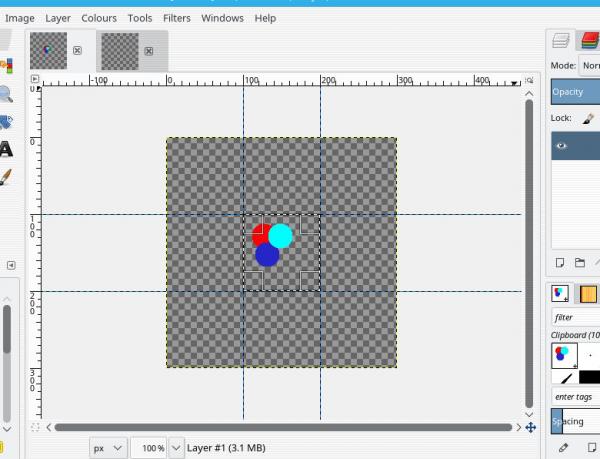Open the layer Mode dropdown
Image resolution: width=600 pixels, height=459 pixels.
[x=589, y=65]
